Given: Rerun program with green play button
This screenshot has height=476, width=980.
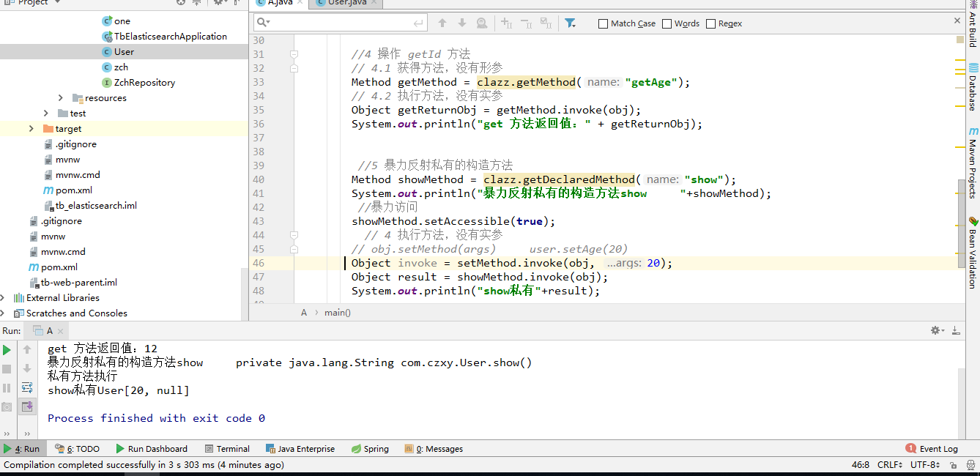Looking at the screenshot, I should [7, 350].
